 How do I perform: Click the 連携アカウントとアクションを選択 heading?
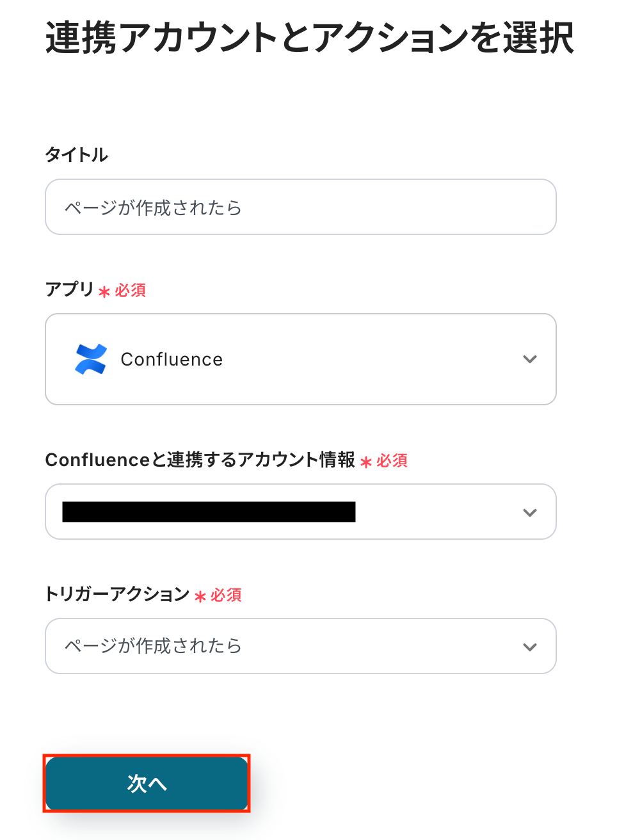tap(310, 38)
